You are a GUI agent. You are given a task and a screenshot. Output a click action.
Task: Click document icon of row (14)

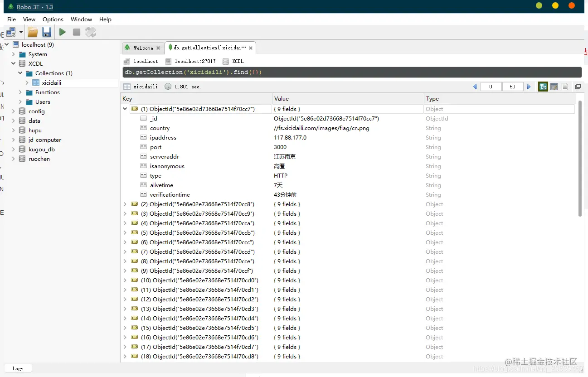(134, 318)
